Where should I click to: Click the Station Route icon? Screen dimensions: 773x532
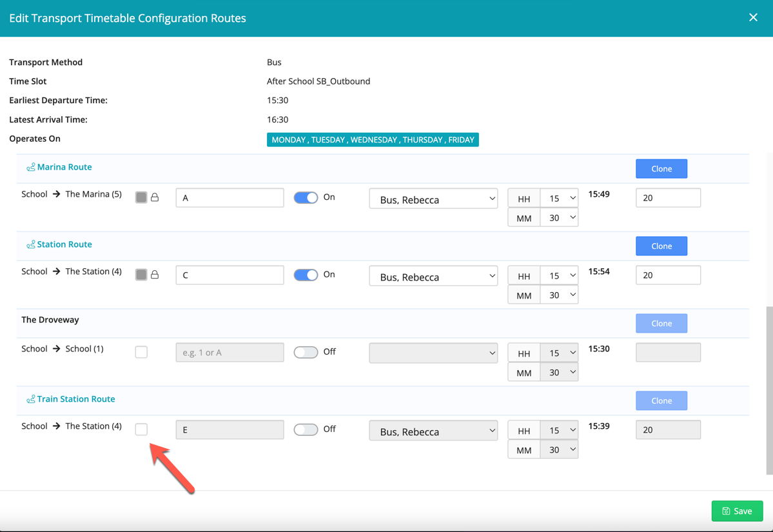pos(30,245)
